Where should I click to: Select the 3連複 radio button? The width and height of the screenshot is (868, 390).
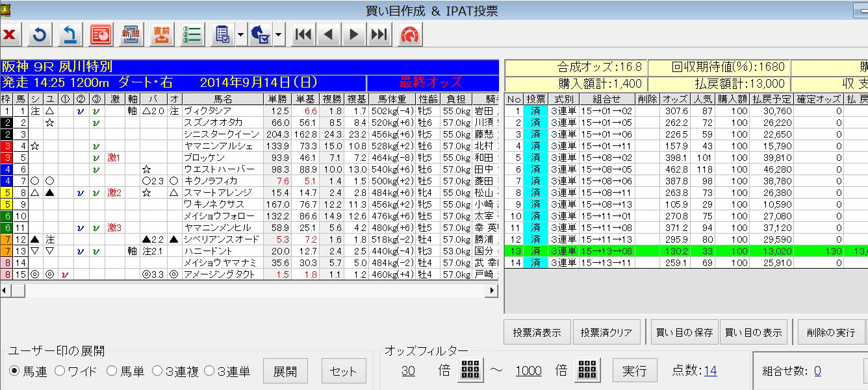pos(157,371)
